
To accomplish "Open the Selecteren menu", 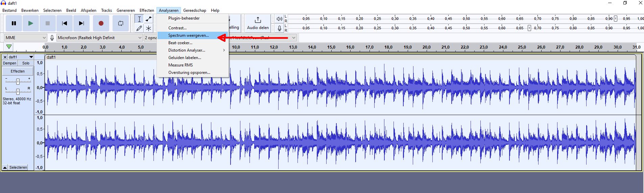I will point(52,10).
